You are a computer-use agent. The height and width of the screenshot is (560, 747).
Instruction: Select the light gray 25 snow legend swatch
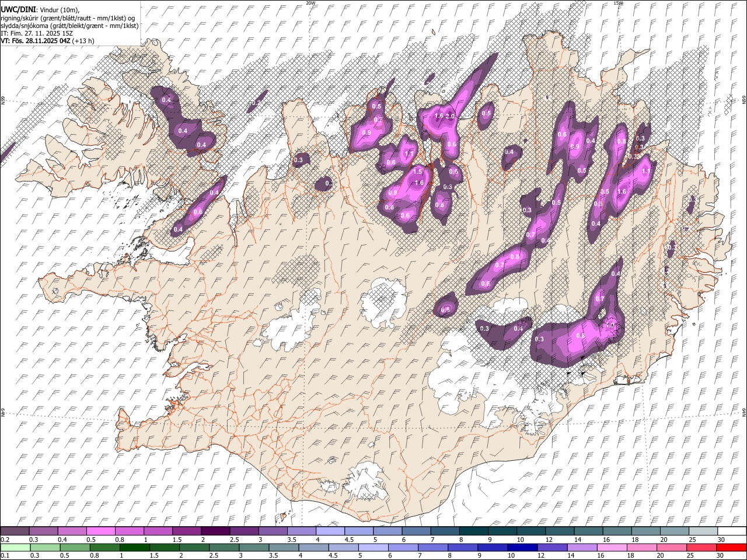[x=703, y=531]
